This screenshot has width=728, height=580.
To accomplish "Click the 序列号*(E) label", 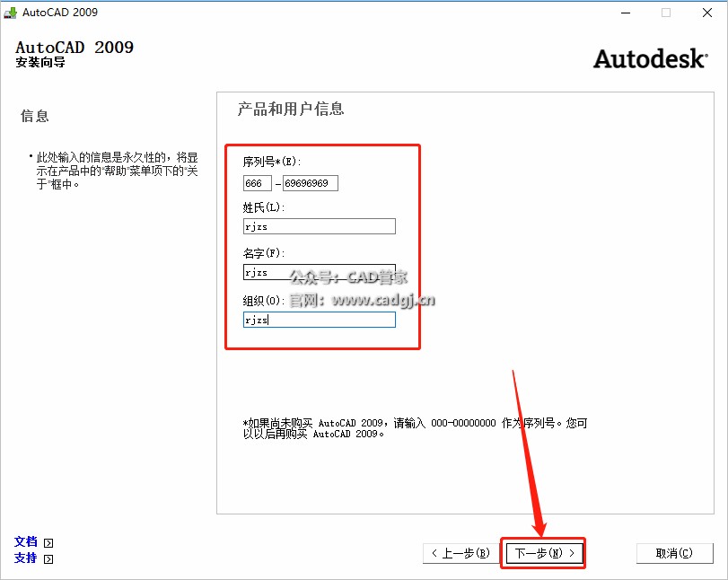I will (272, 162).
